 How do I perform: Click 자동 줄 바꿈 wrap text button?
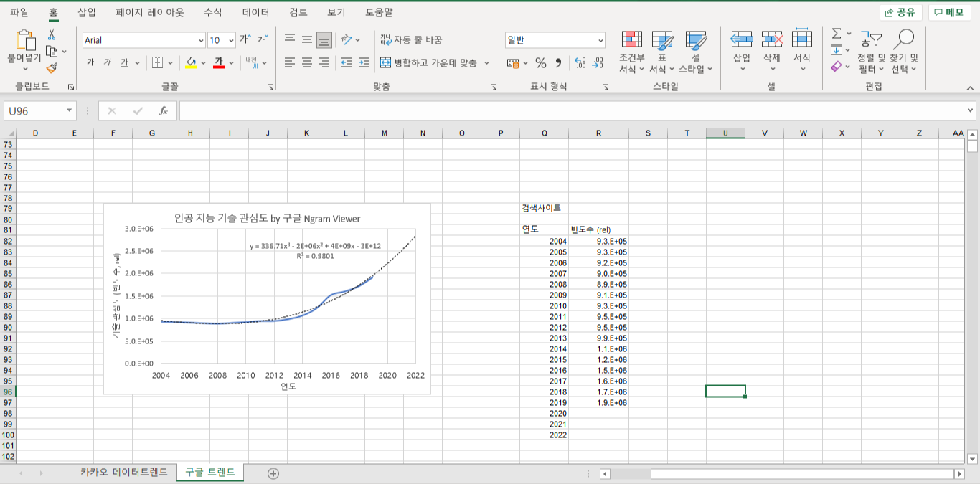pos(411,40)
